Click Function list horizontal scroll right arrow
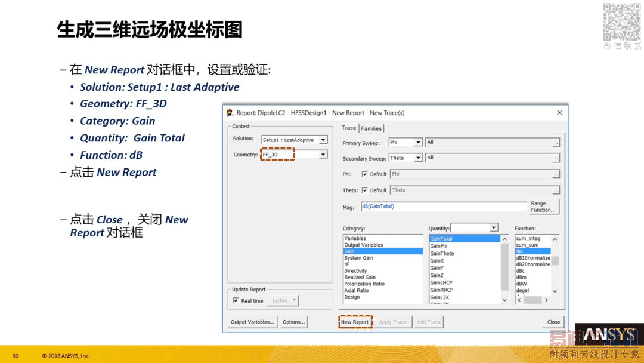This screenshot has height=363, width=644. [x=546, y=300]
